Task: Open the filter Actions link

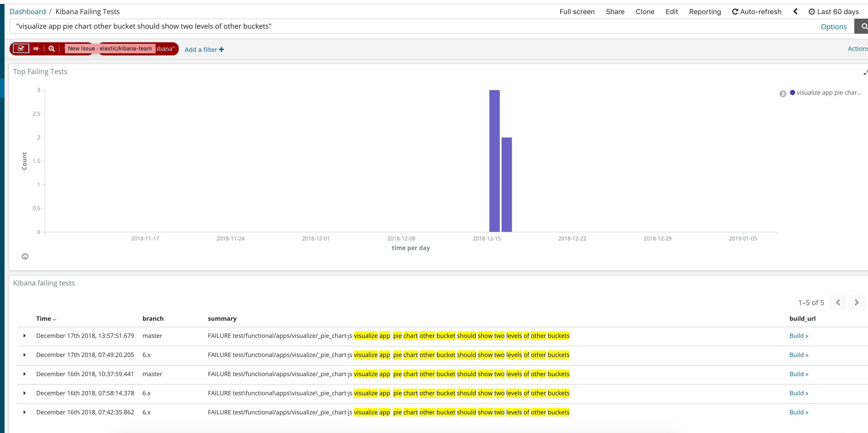Action: 858,49
